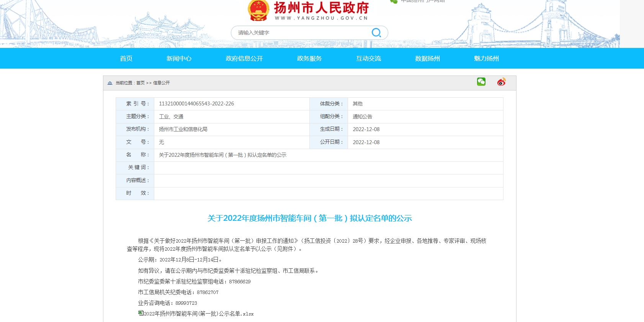Open 互动交流 navigation item
Image resolution: width=644 pixels, height=322 pixels.
pos(368,59)
